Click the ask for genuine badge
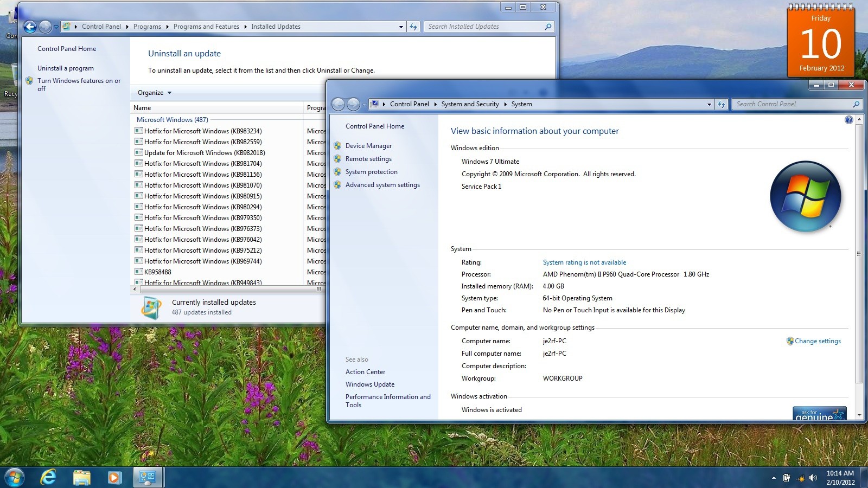The height and width of the screenshot is (488, 868). point(819,414)
